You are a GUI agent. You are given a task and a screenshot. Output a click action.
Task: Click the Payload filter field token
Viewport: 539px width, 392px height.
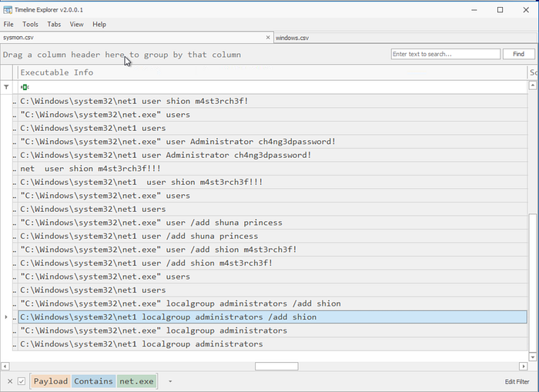coord(51,381)
